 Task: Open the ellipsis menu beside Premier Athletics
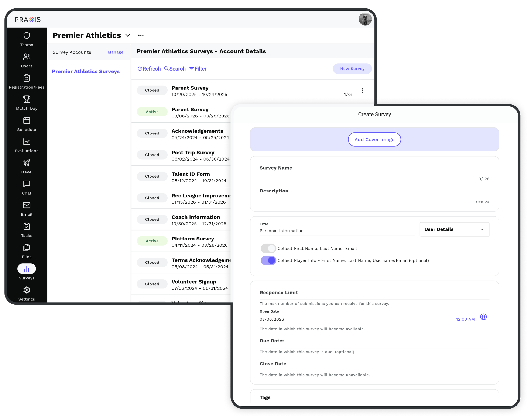point(141,35)
